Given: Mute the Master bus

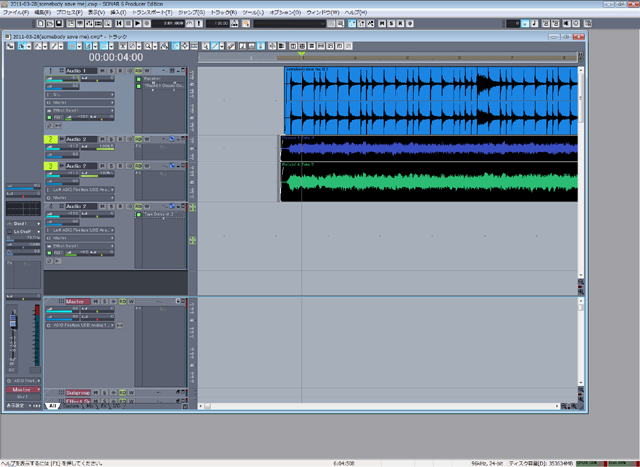Looking at the screenshot, I should 96,301.
